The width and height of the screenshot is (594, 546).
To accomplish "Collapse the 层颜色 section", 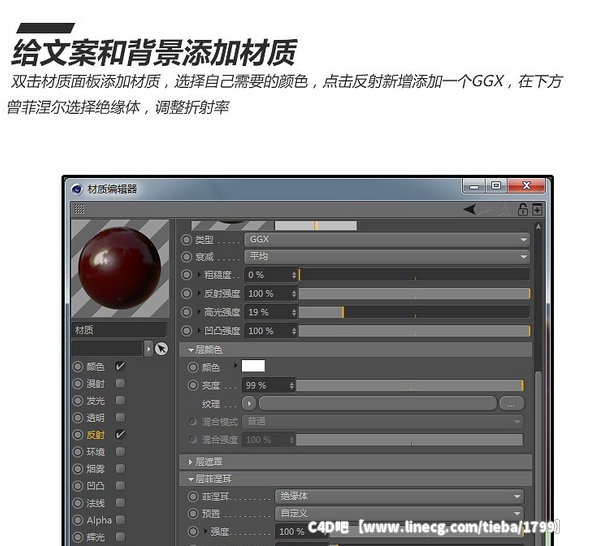I will coord(191,350).
